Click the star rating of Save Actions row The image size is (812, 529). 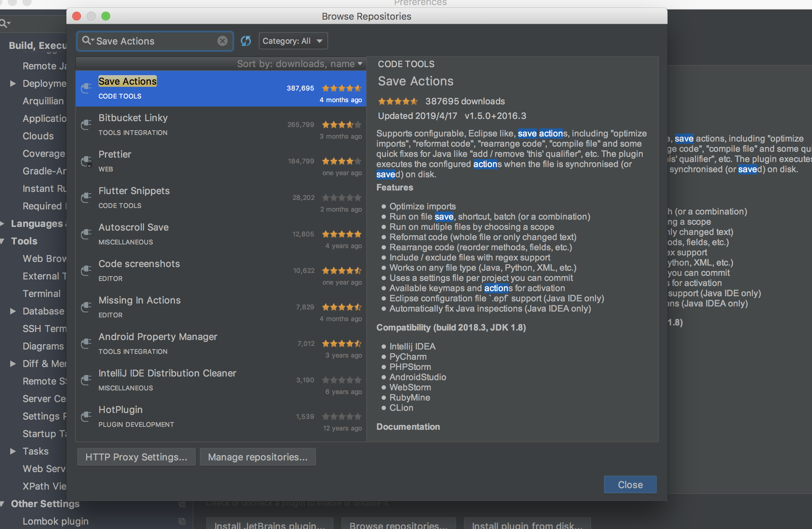coord(342,88)
